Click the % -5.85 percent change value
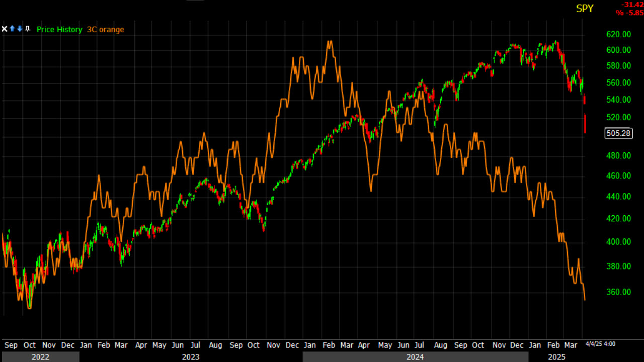Screen dimensions: 644x362 pyautogui.click(x=629, y=13)
